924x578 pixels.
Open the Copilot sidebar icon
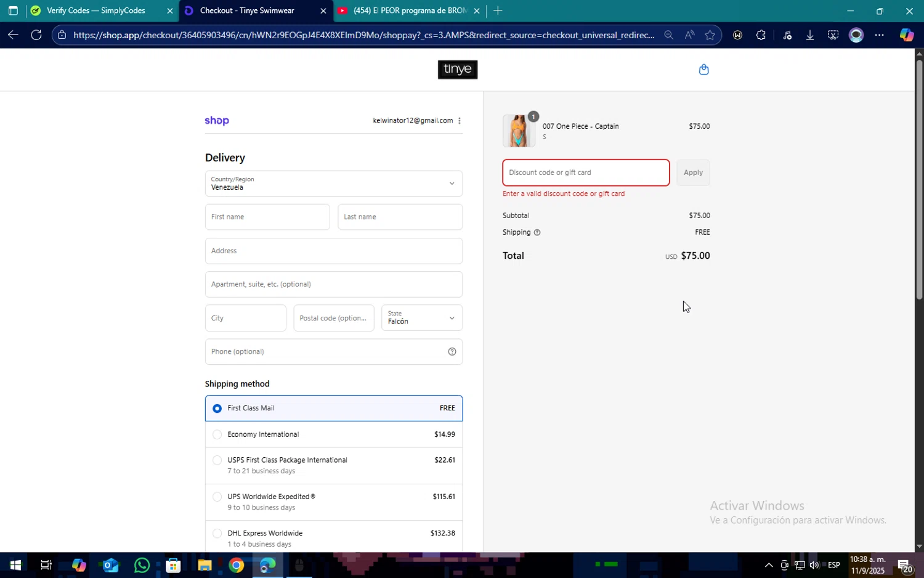pyautogui.click(x=906, y=35)
